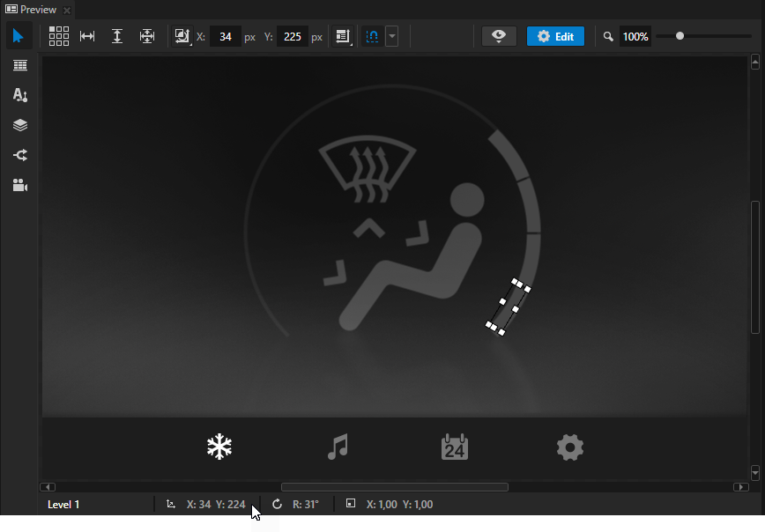765x532 pixels.
Task: Click the magnifier zoom button
Action: pos(609,36)
